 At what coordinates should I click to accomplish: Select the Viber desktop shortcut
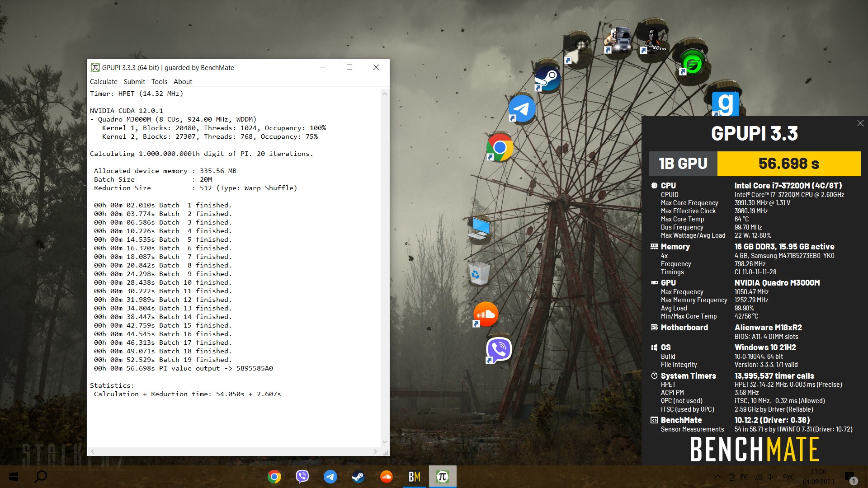click(x=499, y=350)
